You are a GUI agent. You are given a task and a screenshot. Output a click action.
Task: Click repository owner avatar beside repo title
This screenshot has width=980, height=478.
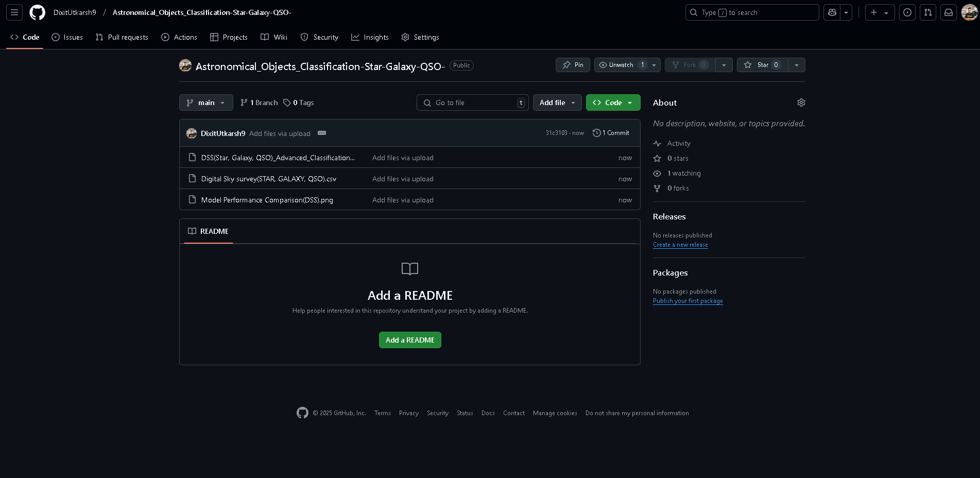185,65
